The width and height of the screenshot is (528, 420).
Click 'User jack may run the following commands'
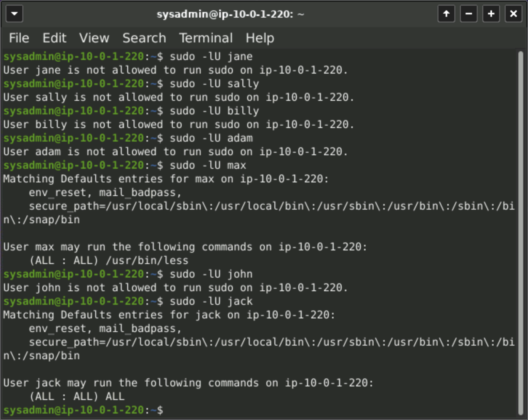click(x=188, y=383)
